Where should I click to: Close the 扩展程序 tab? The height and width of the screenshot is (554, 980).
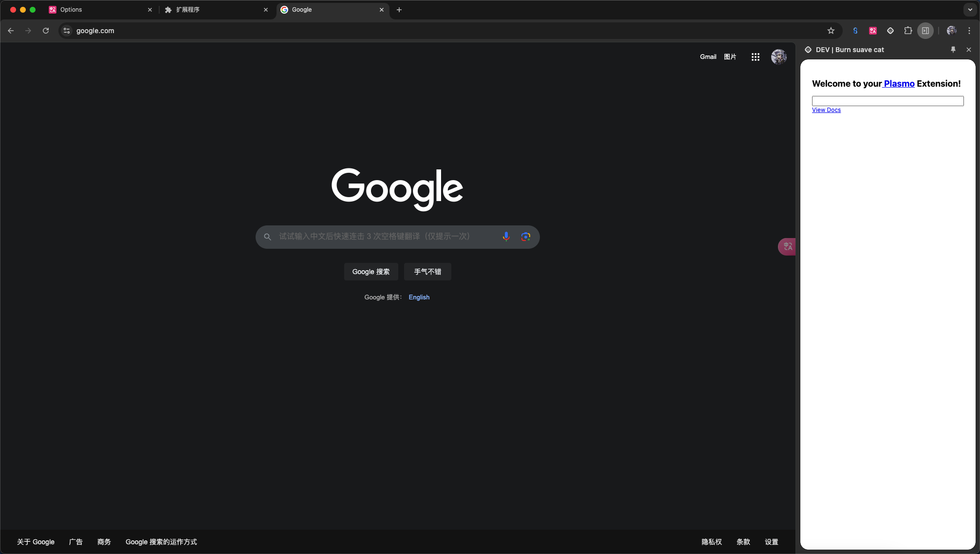pyautogui.click(x=266, y=10)
